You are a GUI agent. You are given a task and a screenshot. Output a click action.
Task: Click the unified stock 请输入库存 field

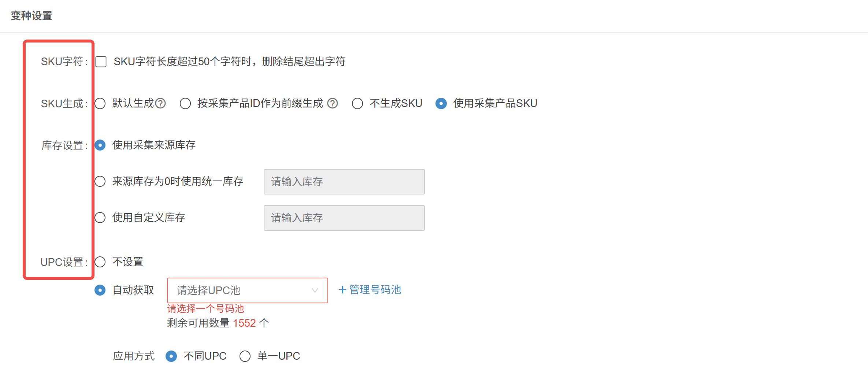344,182
